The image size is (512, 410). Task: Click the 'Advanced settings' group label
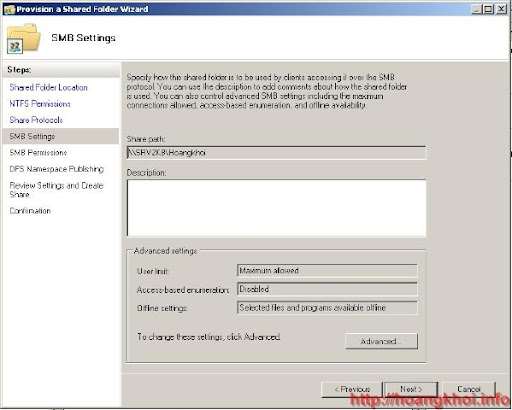tap(165, 251)
